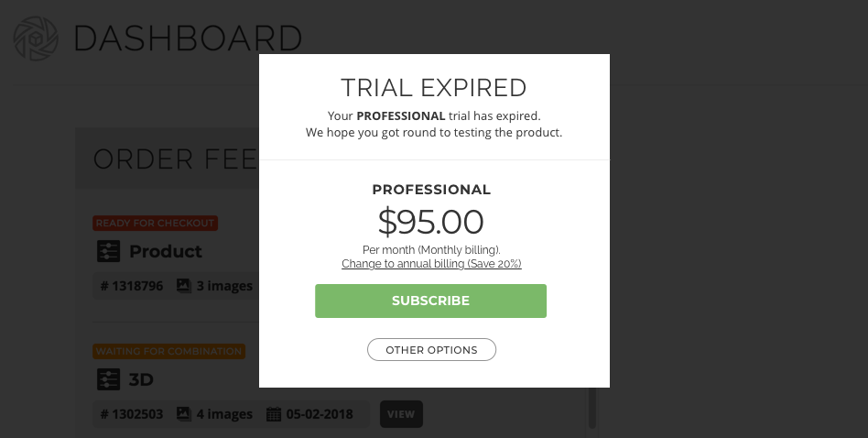Click the order number 1318796
The image size is (868, 438).
(132, 286)
